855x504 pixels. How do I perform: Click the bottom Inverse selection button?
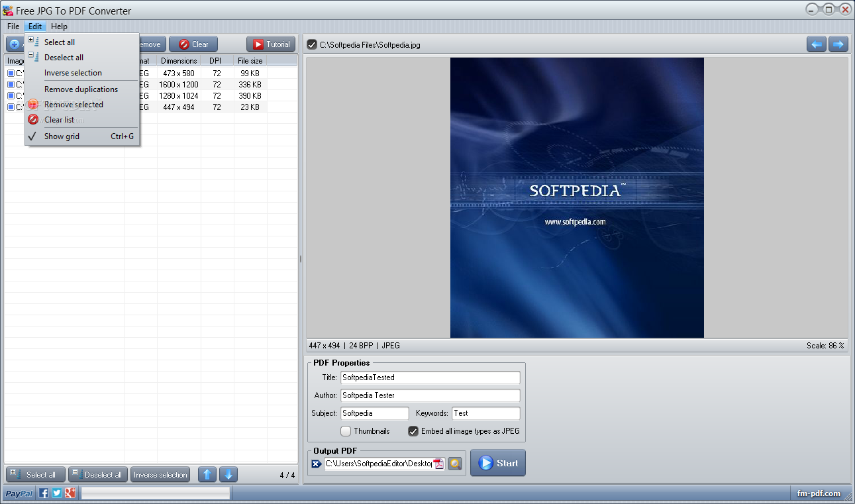[x=160, y=475]
